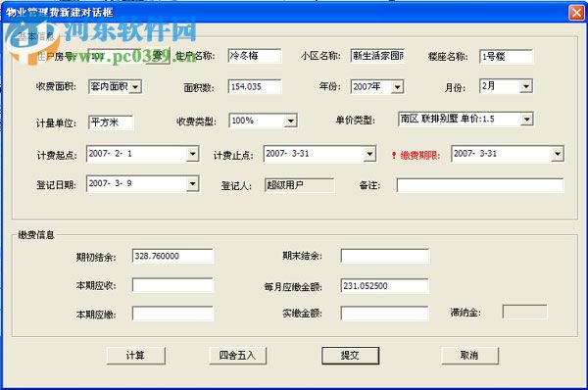Screen dimensions: 588x390
Task: Click the empty 本期应收 field
Action: [x=172, y=285]
